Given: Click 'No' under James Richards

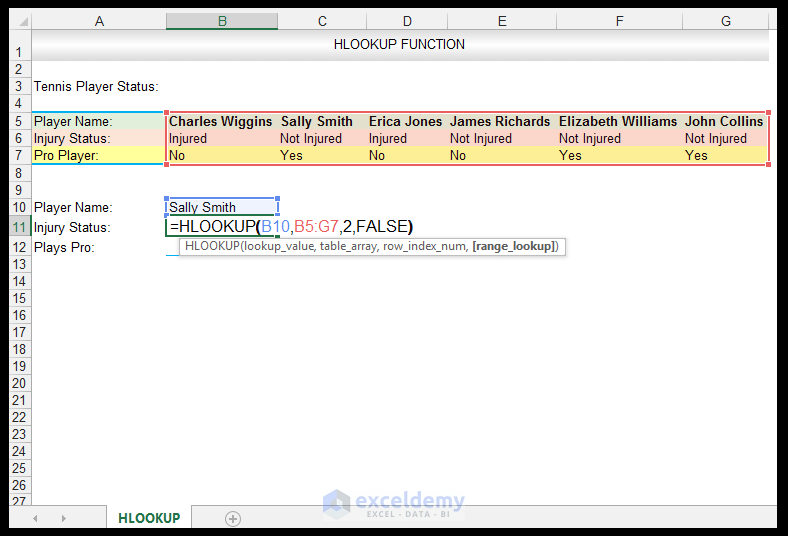Looking at the screenshot, I should click(x=502, y=155).
